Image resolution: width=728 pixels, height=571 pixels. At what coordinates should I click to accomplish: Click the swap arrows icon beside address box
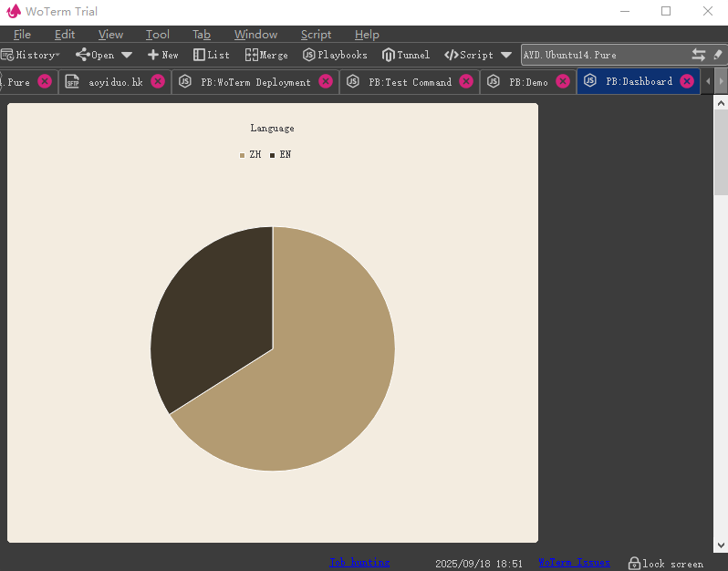coord(699,55)
